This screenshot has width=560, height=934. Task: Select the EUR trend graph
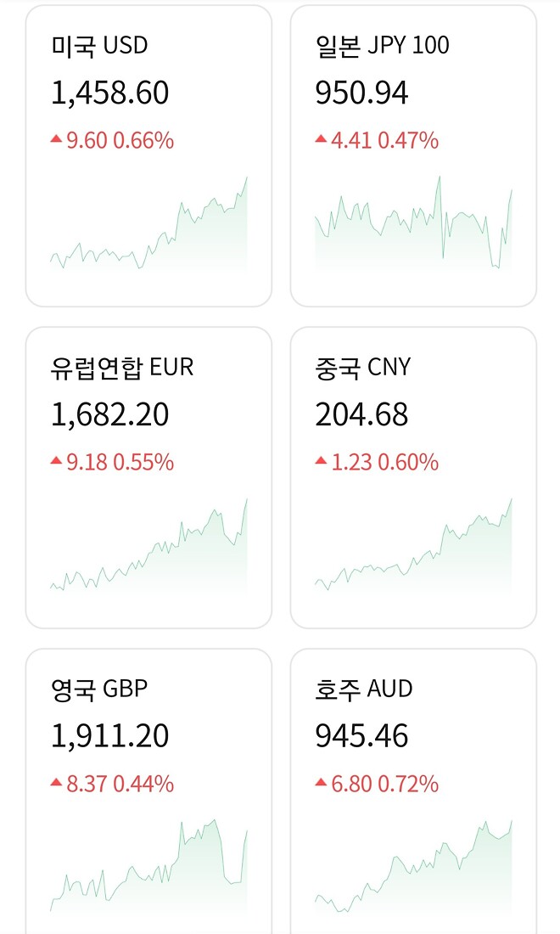pos(148,548)
